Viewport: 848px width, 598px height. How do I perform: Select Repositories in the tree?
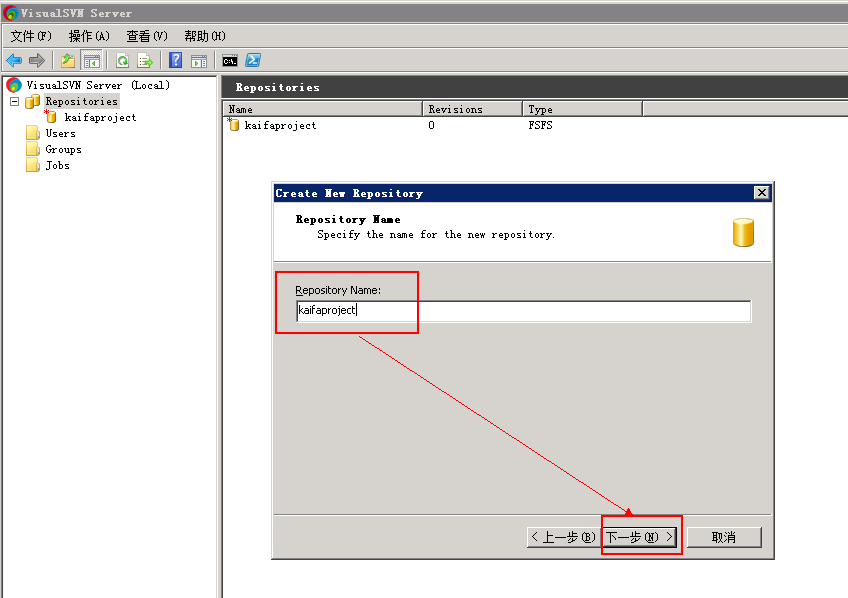click(82, 101)
